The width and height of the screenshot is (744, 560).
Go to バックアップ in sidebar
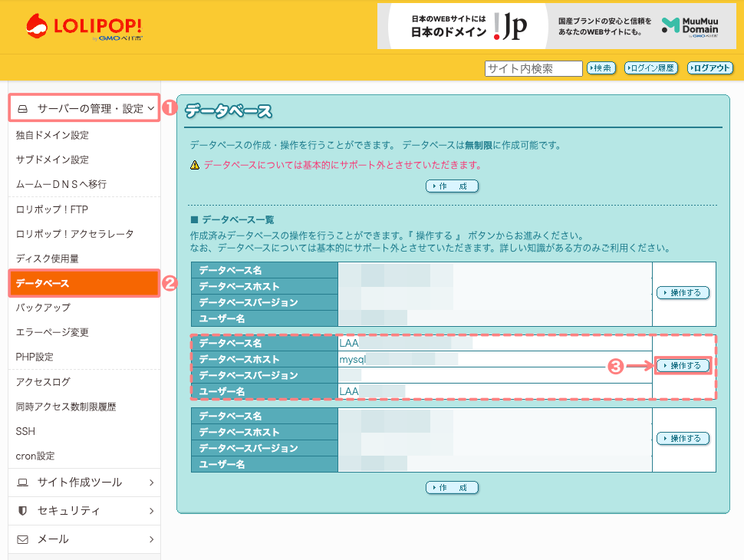tap(43, 308)
